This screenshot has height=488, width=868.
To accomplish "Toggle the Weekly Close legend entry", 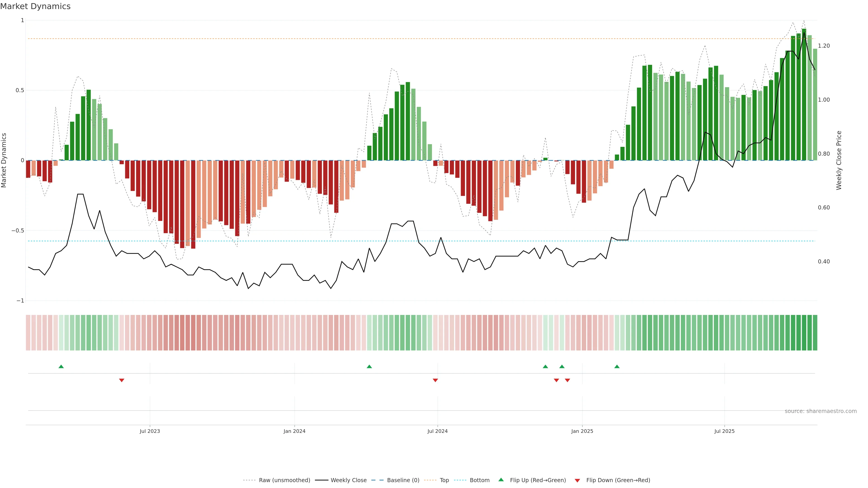I will [x=348, y=480].
